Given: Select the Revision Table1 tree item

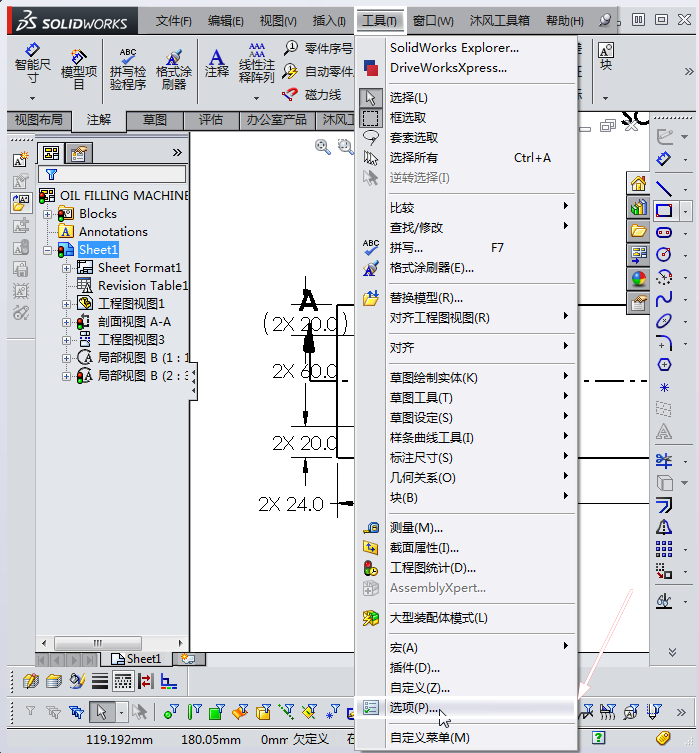Looking at the screenshot, I should click(143, 286).
